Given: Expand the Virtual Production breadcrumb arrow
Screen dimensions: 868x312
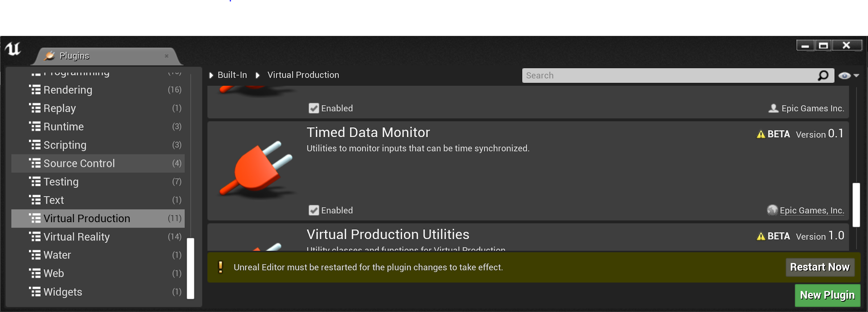Looking at the screenshot, I should pyautogui.click(x=258, y=75).
